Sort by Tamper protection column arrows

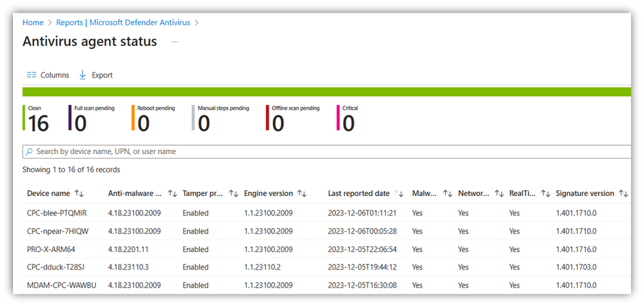(x=233, y=193)
